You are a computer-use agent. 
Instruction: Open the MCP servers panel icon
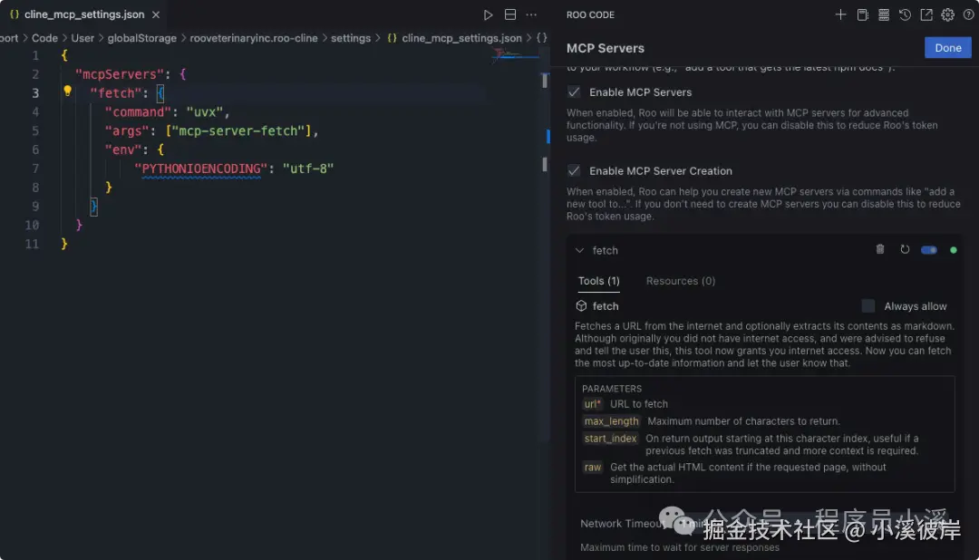[884, 14]
